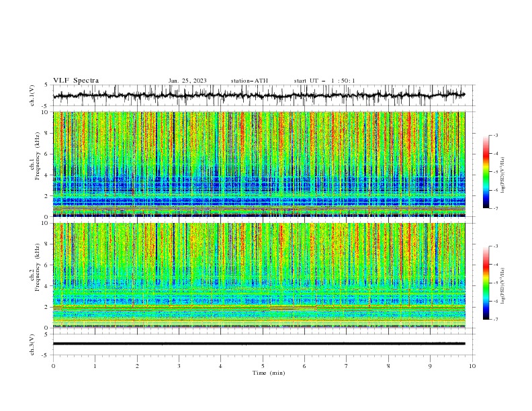The width and height of the screenshot is (532, 411).
Task: Click the lower "log(PSD)(V²/Hz)" colorbar label
Action: tap(502, 286)
